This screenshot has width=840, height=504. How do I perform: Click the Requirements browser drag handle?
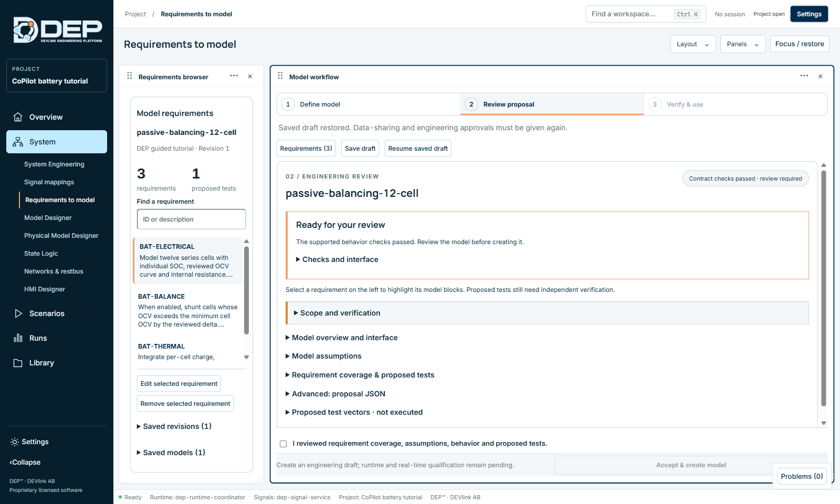[x=130, y=76]
